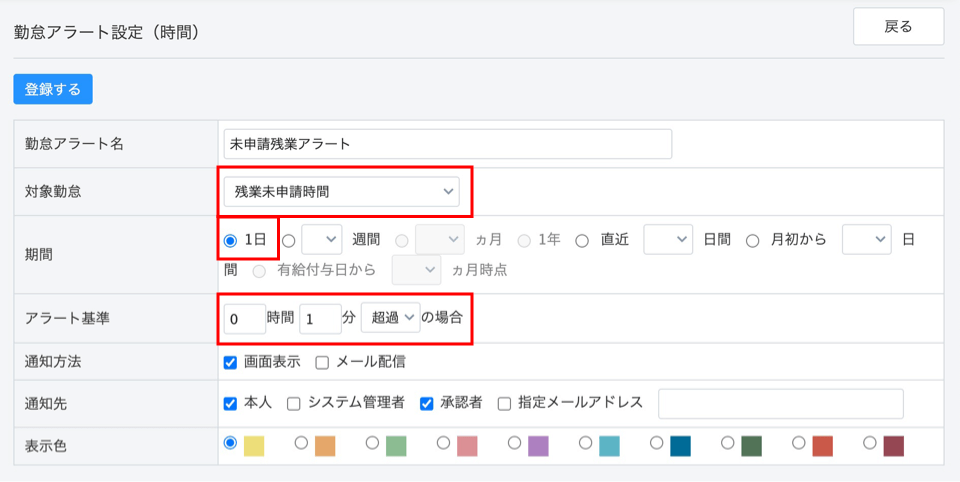Open the 月初から days dropdown
Viewport: 960px width, 482px height.
(x=866, y=240)
